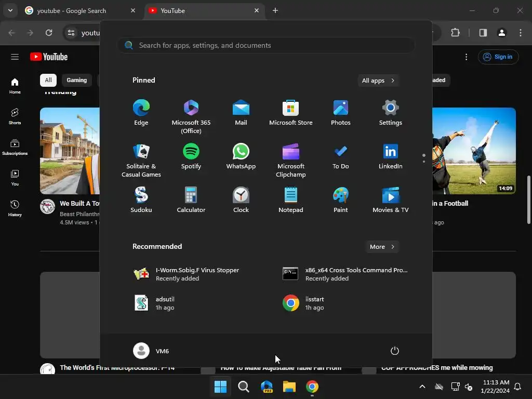Launch WhatsApp from Start menu
The image size is (532, 399).
click(241, 156)
